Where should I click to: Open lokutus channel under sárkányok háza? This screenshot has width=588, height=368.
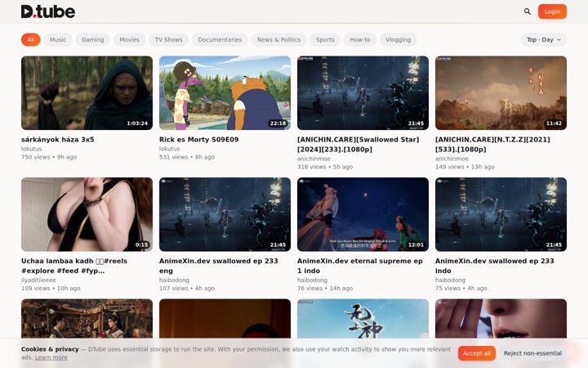(x=32, y=149)
